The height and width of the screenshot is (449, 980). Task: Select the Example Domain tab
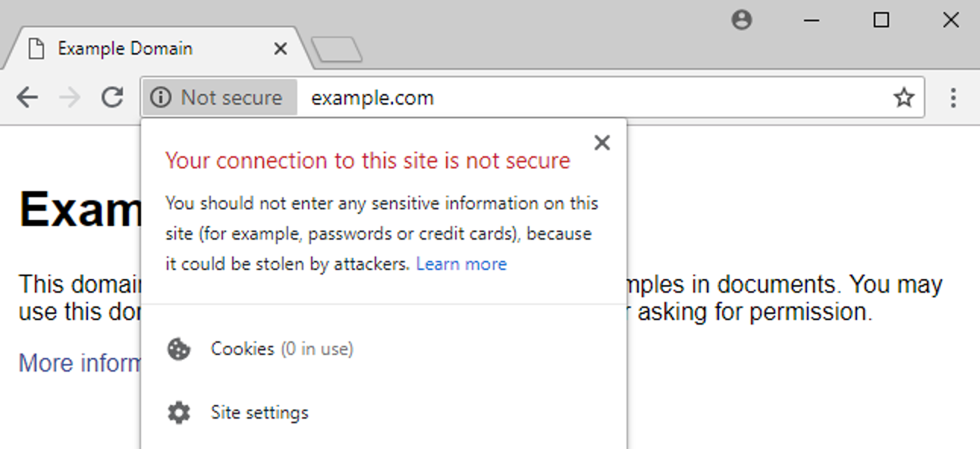click(x=125, y=49)
